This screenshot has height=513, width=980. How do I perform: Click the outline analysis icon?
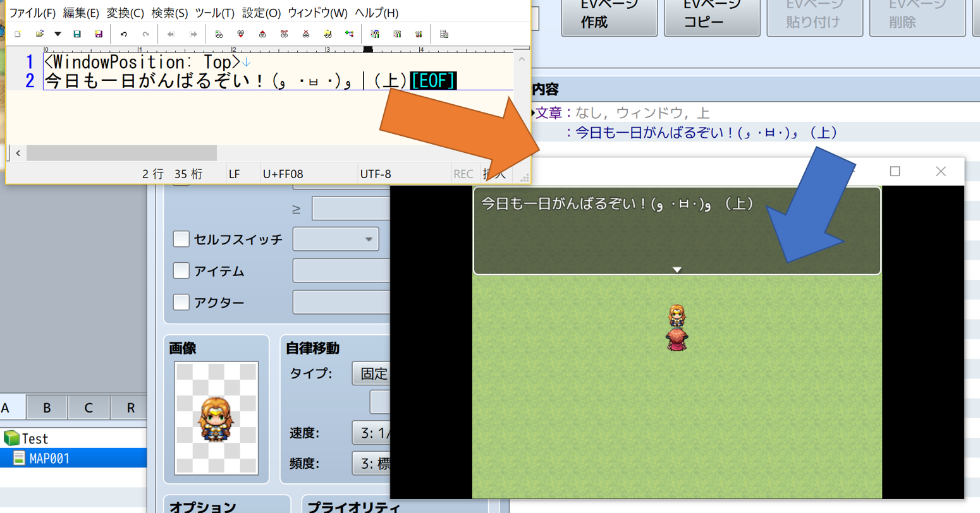point(349,34)
